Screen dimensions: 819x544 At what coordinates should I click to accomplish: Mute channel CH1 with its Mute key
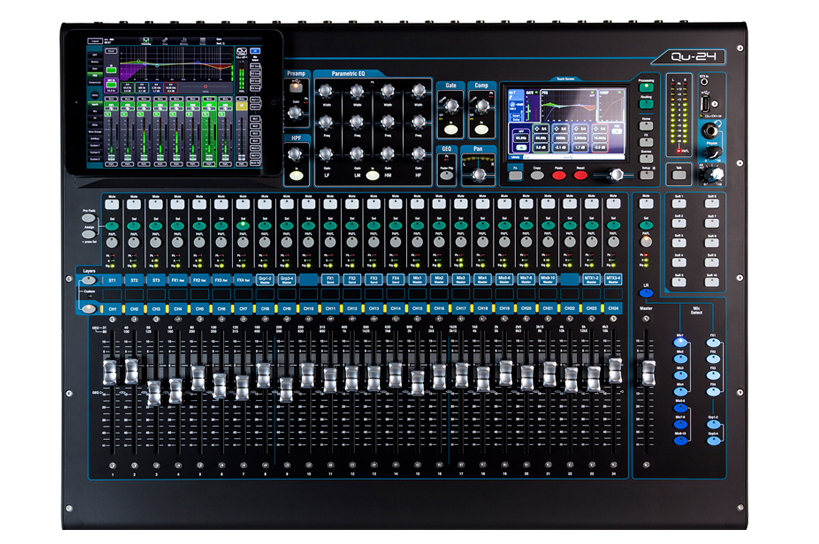[x=112, y=204]
